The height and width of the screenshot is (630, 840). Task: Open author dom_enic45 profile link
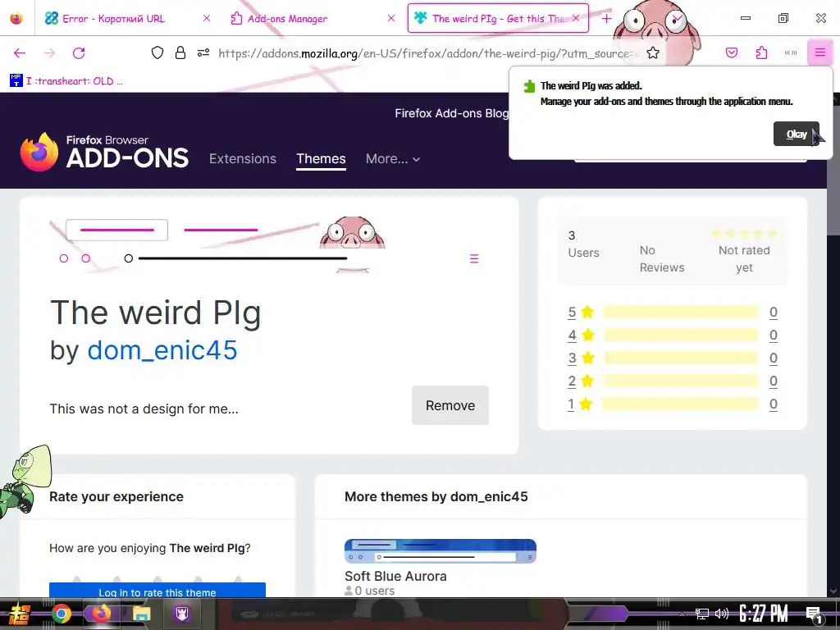click(162, 350)
